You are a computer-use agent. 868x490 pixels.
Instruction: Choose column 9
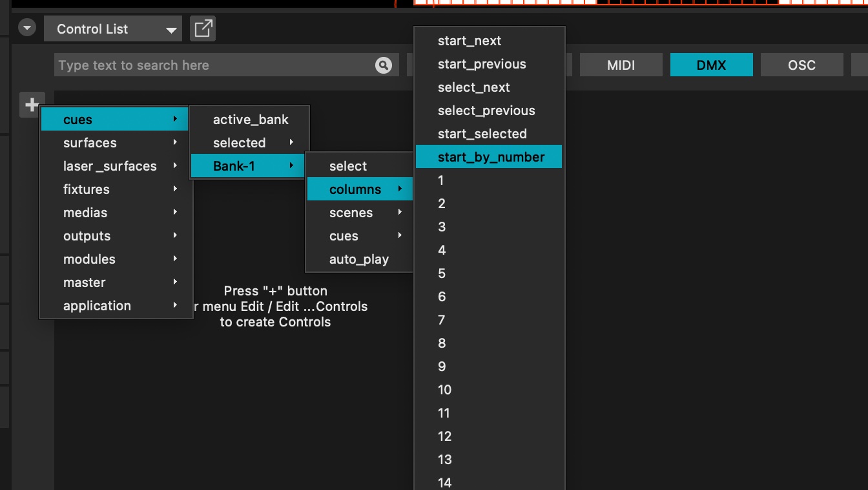(x=489, y=367)
